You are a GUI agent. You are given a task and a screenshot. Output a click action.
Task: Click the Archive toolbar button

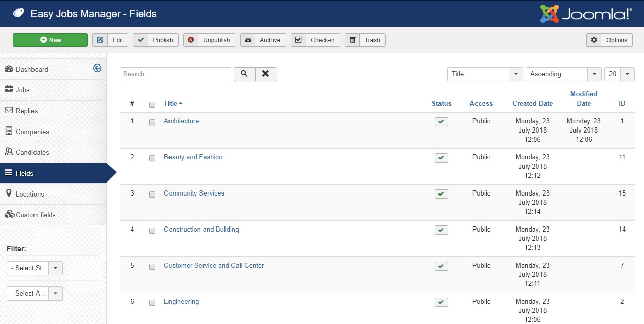click(263, 40)
